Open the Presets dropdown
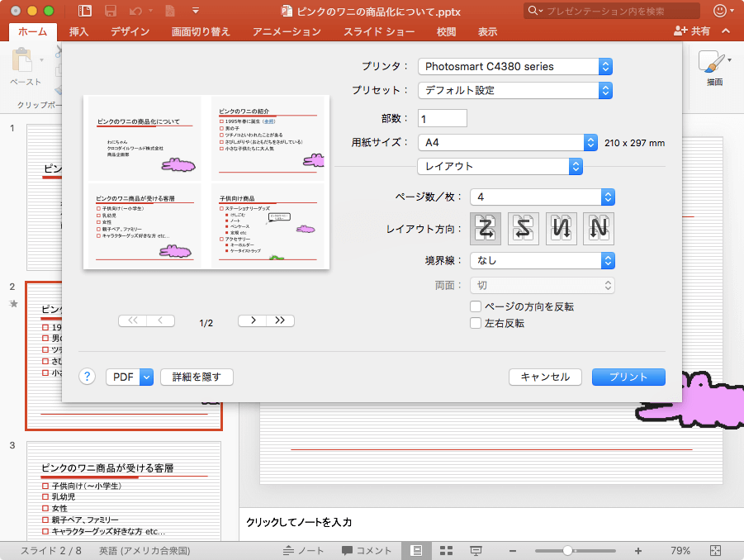 (515, 90)
